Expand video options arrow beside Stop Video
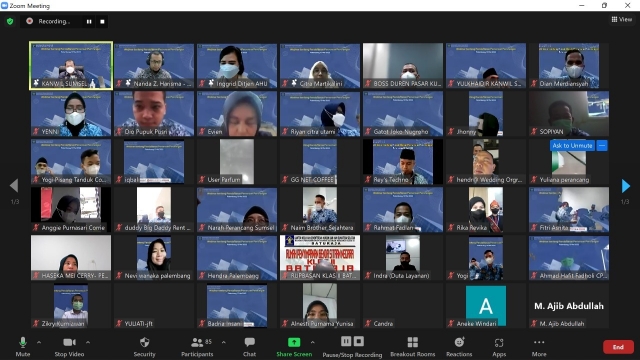This screenshot has height=360, width=640. [x=88, y=342]
